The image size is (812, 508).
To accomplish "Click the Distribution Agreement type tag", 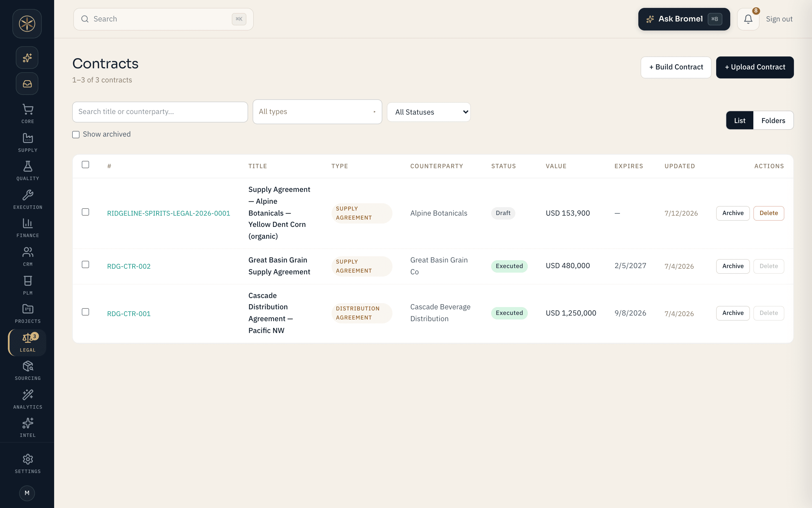I will pos(362,313).
